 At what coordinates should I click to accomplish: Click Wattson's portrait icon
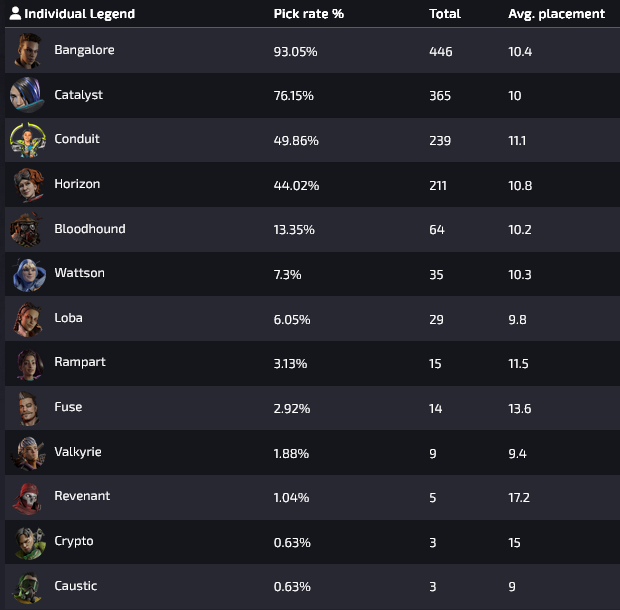tap(27, 274)
